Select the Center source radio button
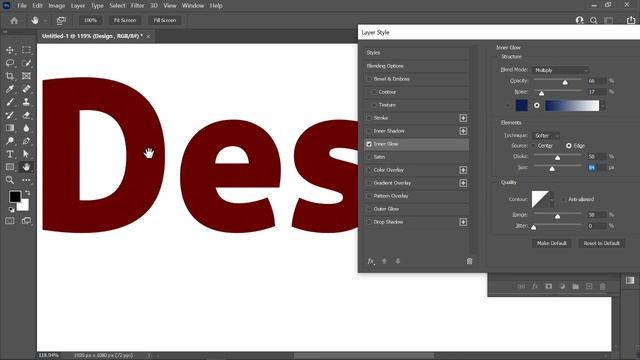 point(534,146)
